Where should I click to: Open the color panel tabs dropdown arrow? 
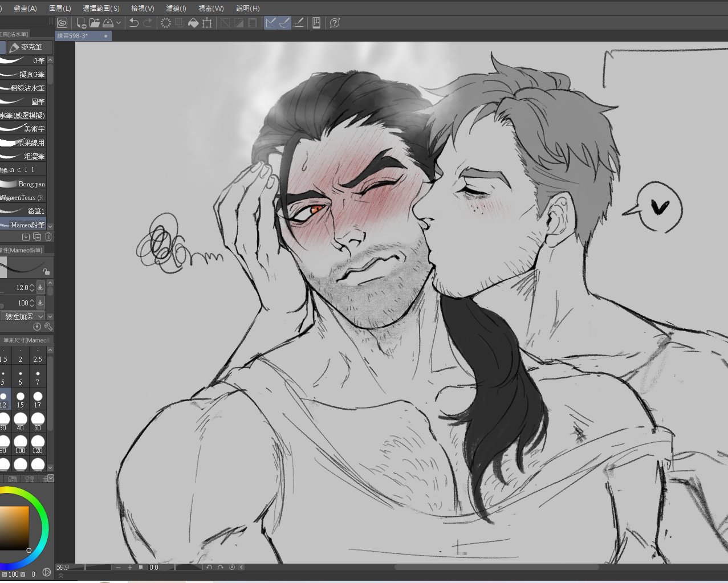coord(51,478)
